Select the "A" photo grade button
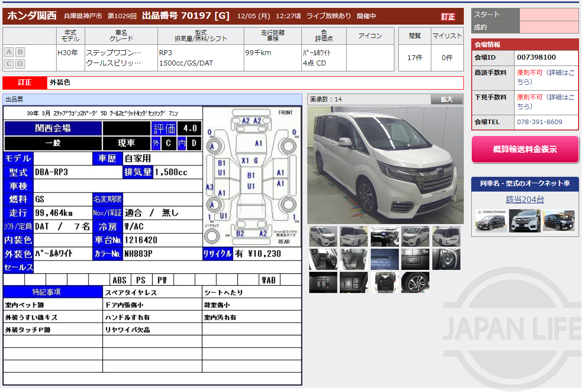 [8, 52]
